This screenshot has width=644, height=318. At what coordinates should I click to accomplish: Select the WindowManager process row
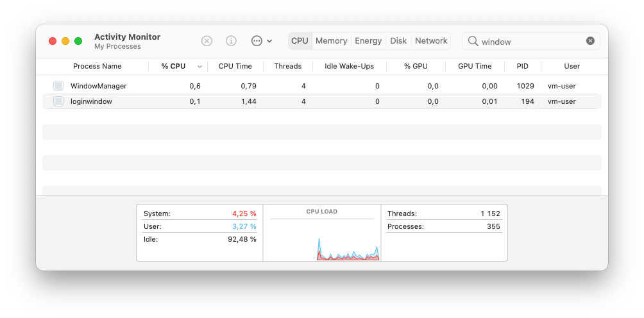point(322,86)
